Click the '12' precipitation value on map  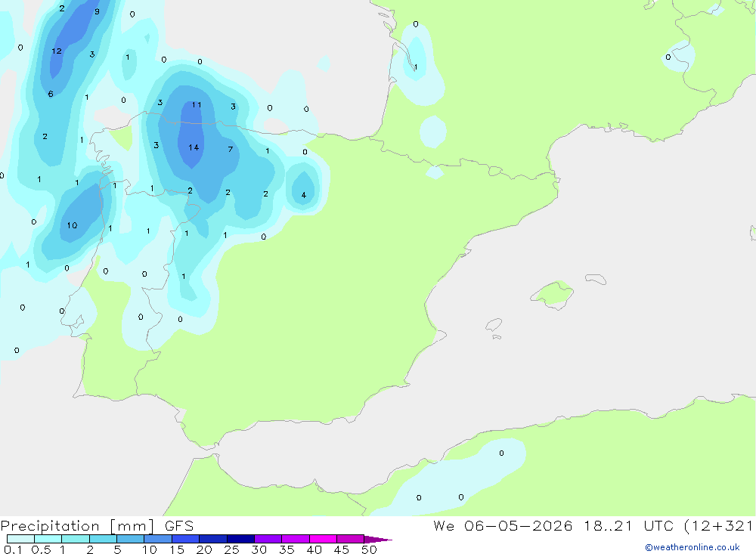[57, 51]
